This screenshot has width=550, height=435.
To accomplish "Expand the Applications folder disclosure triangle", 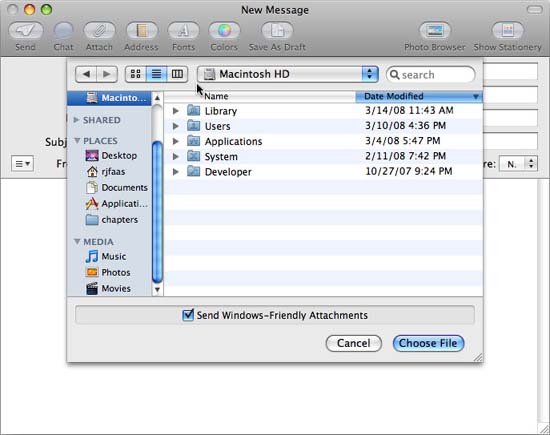I will pos(176,141).
